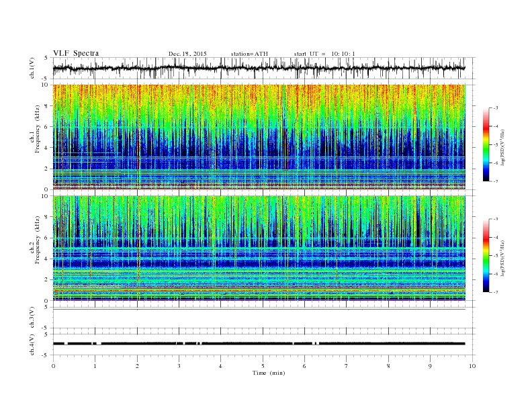The height and width of the screenshot is (411, 532).
Task: Click the "-7" label on the ch.1 colorbar
Action: tap(496, 181)
